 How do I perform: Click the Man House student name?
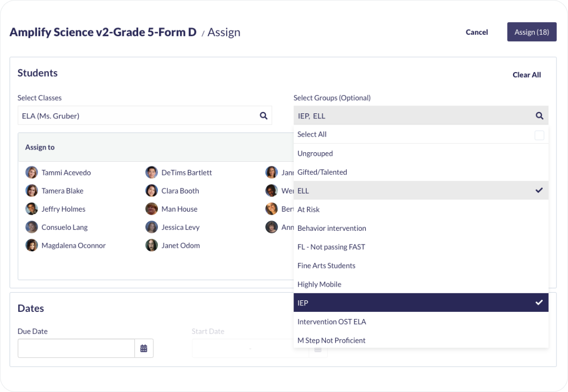point(179,209)
